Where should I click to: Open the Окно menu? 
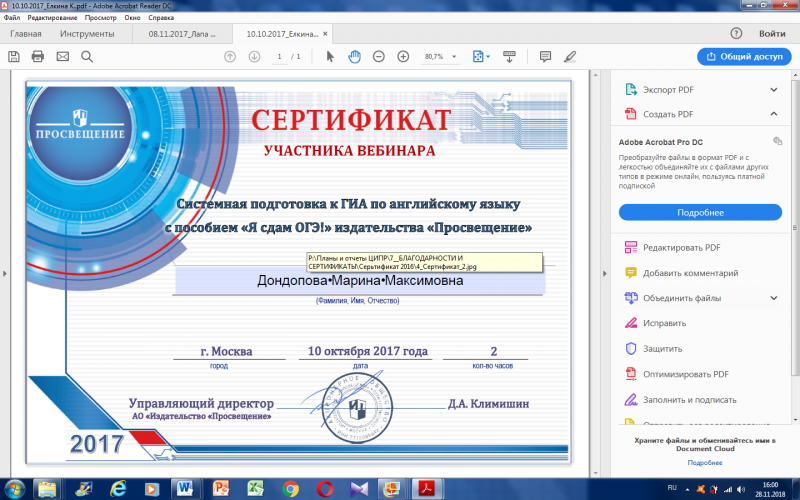pyautogui.click(x=132, y=17)
